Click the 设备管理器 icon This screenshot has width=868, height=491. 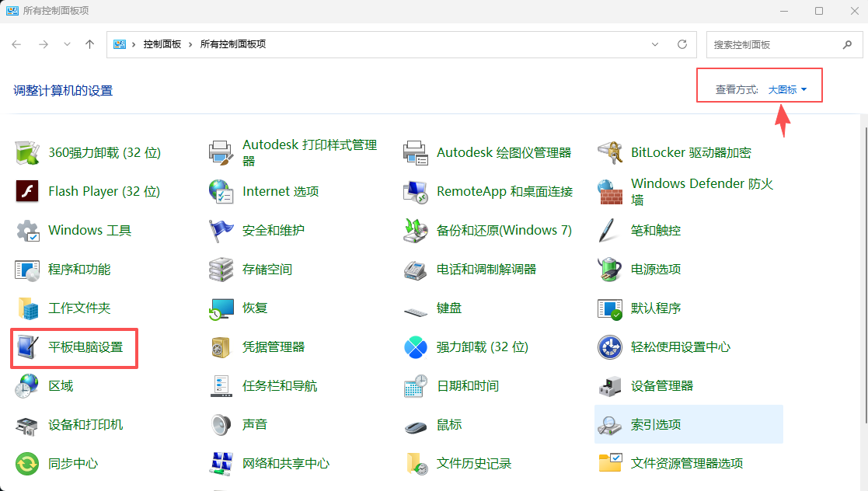pyautogui.click(x=610, y=386)
